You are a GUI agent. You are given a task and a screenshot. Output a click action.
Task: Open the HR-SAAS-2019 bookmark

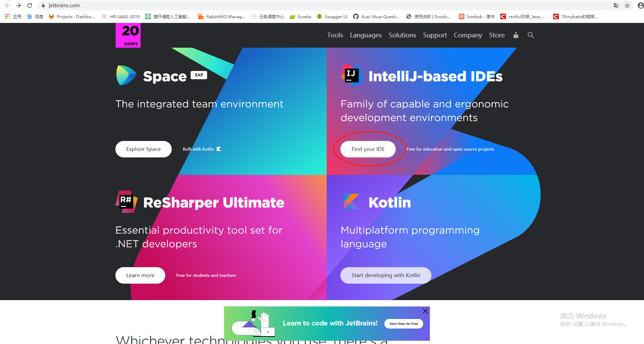(x=121, y=16)
